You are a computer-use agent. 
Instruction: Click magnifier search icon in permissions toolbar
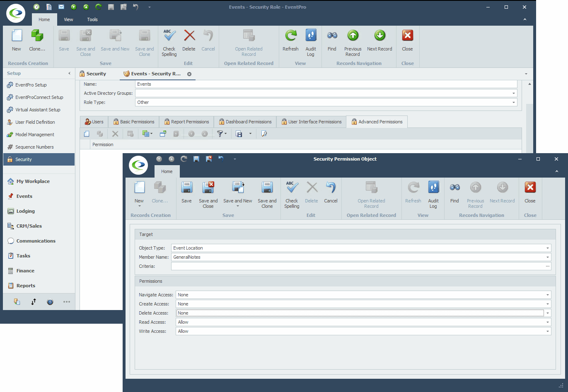tap(264, 134)
